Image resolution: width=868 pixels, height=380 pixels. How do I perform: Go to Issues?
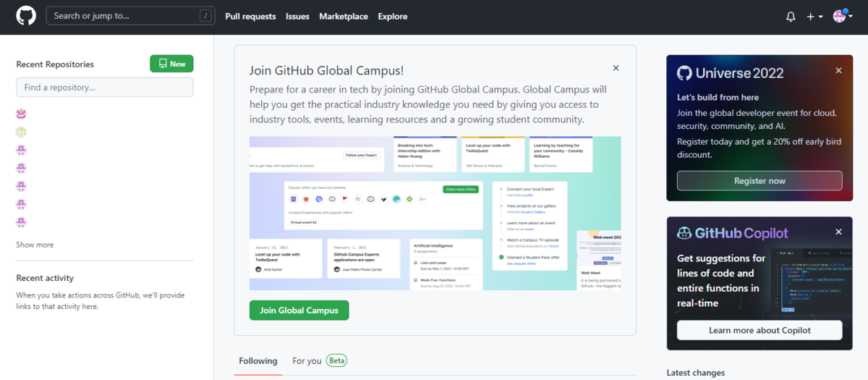pyautogui.click(x=297, y=16)
